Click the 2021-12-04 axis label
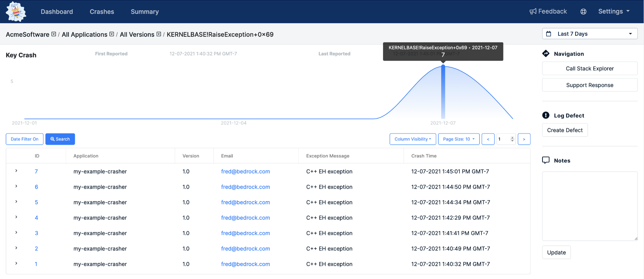 pos(234,123)
